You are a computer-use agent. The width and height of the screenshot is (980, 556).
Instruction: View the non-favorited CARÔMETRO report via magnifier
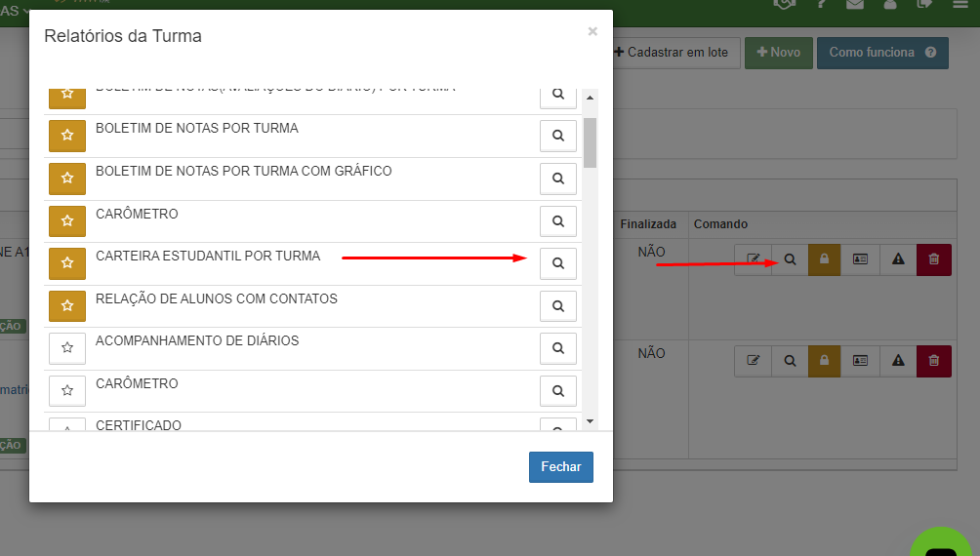click(x=558, y=391)
